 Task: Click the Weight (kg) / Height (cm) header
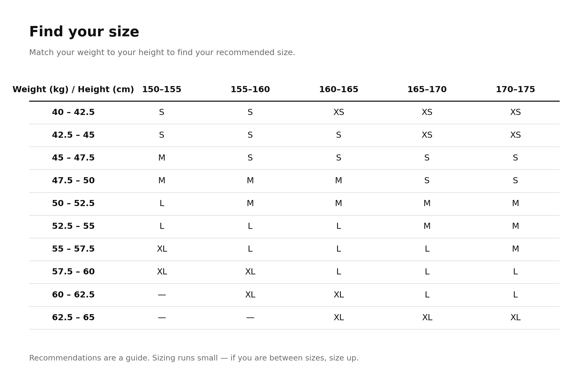click(x=73, y=90)
